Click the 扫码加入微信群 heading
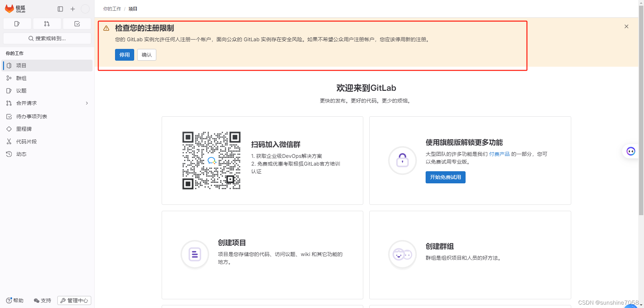The image size is (644, 308). tap(276, 145)
